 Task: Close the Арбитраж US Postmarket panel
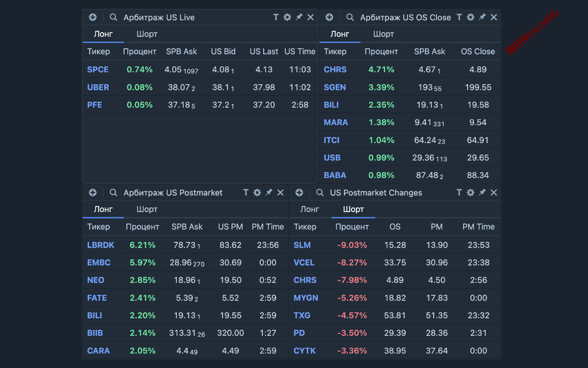click(281, 192)
